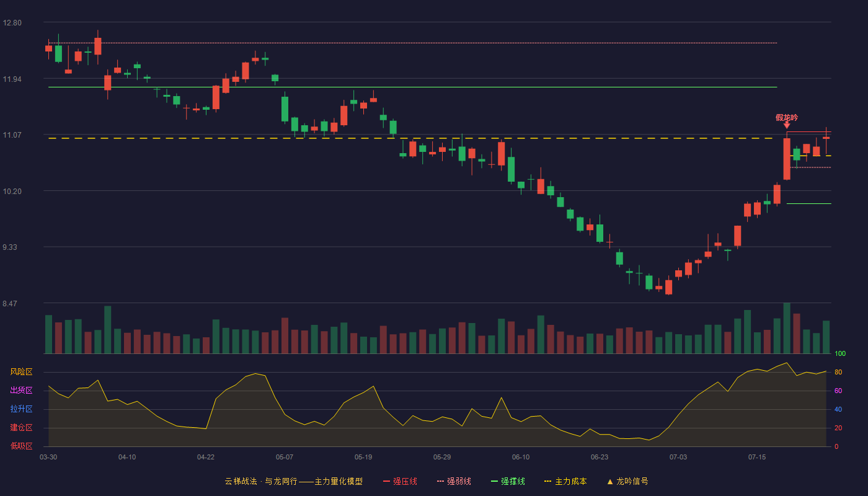Click the green 强撑线 horizontal line near 11.94
The image size is (868, 496).
413,87
